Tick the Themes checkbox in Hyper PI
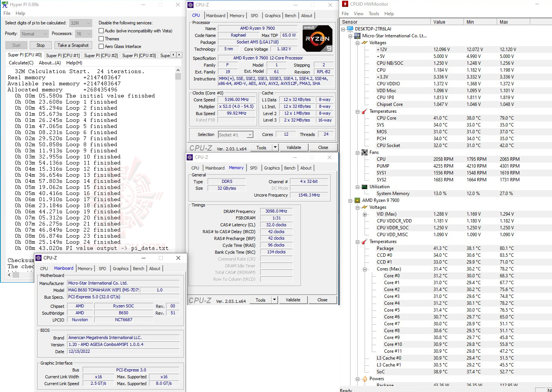The image size is (552, 392). [101, 39]
